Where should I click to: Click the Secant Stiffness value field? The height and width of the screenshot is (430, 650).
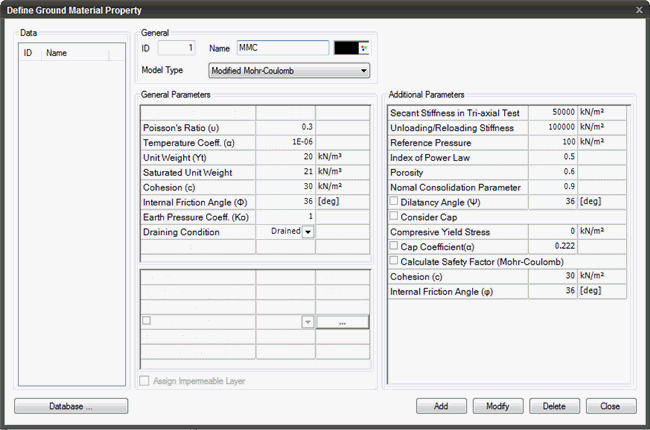[550, 113]
